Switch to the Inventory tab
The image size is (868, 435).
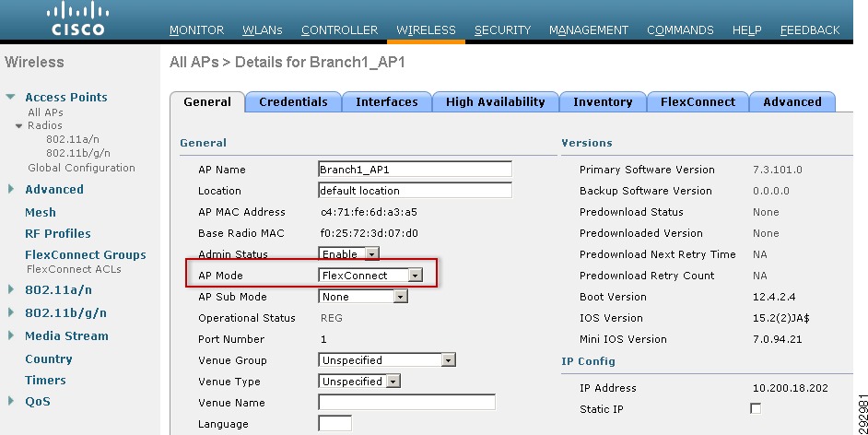[x=603, y=101]
